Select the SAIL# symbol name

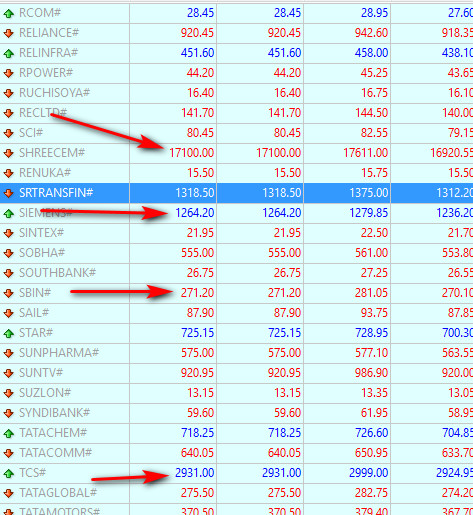click(34, 313)
